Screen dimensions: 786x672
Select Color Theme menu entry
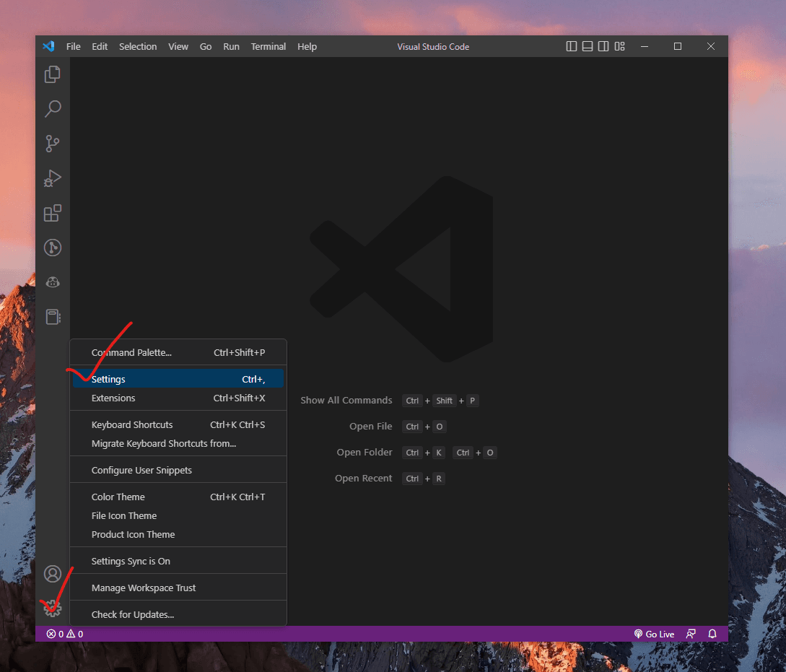tap(178, 497)
